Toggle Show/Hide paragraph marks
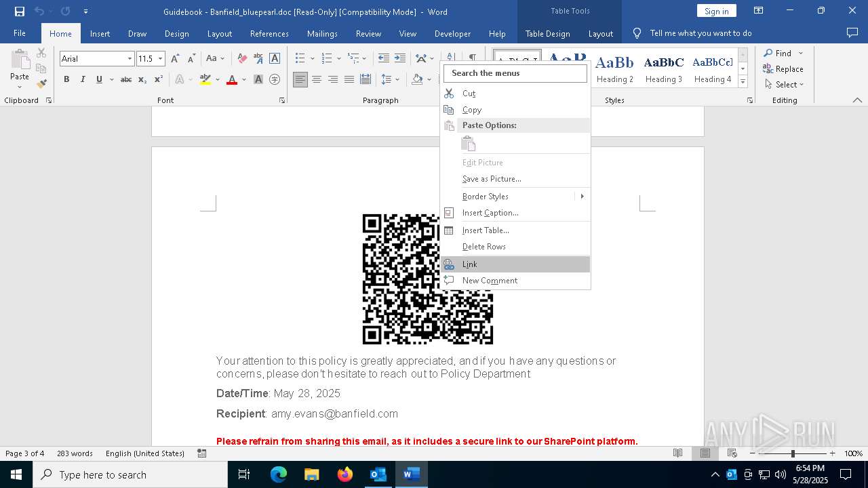Viewport: 868px width, 488px height. click(x=472, y=57)
